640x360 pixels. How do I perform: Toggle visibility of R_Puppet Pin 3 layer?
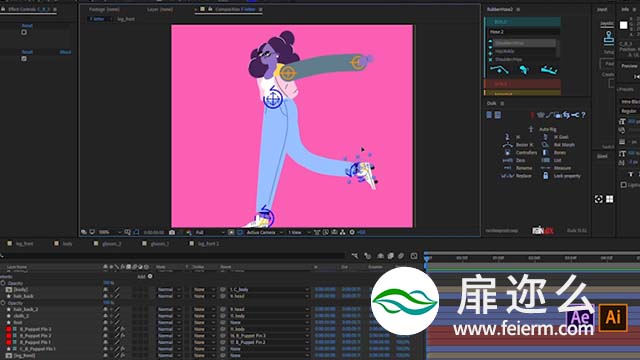point(105,329)
